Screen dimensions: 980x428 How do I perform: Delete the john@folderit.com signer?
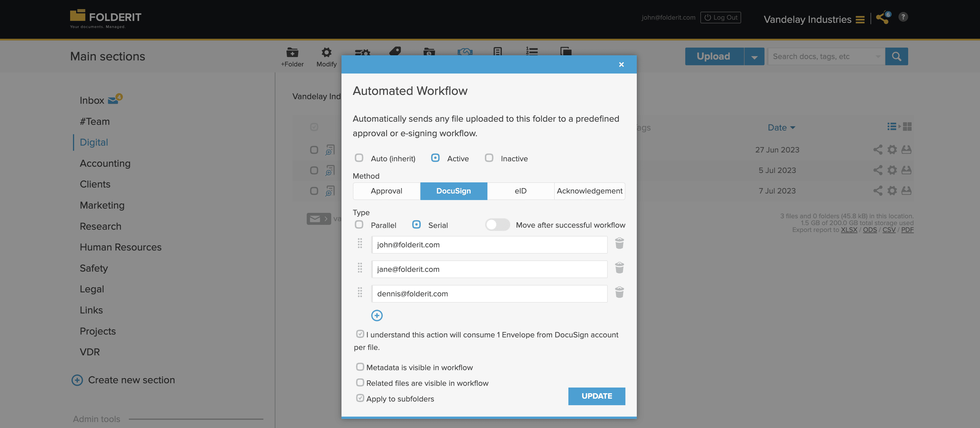click(619, 243)
